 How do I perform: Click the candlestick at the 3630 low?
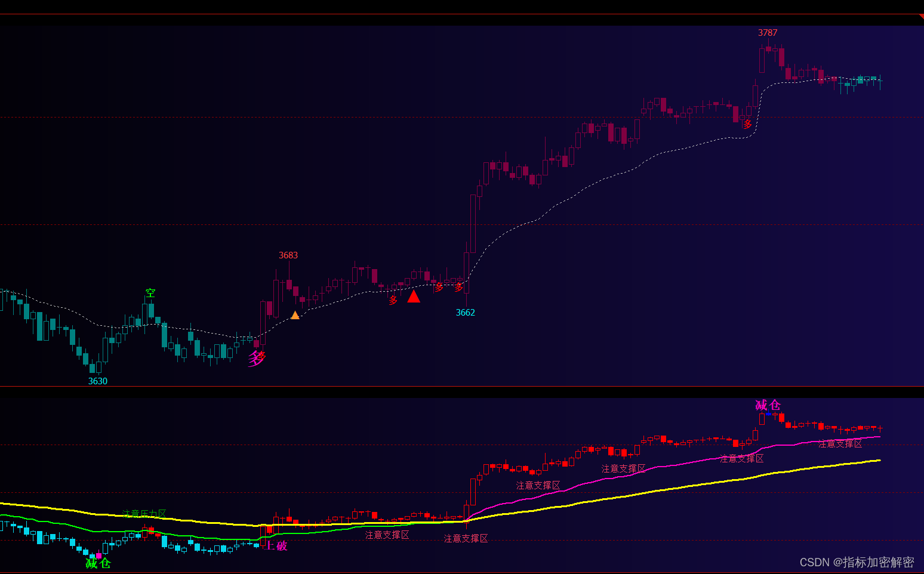98,367
